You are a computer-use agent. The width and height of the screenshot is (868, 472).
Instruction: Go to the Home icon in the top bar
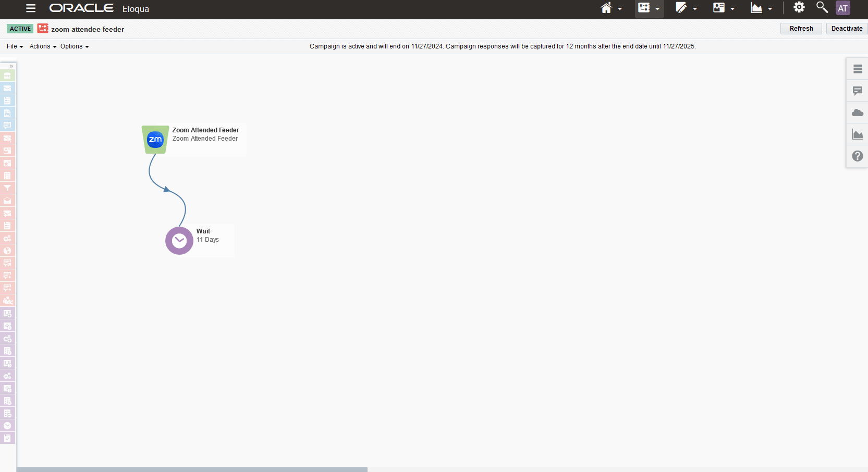tap(606, 8)
